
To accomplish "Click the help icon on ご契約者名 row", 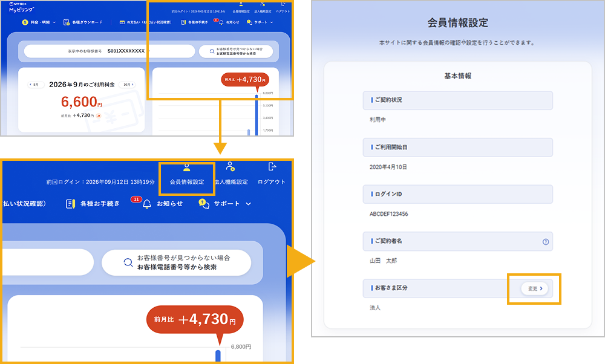I will click(x=546, y=242).
